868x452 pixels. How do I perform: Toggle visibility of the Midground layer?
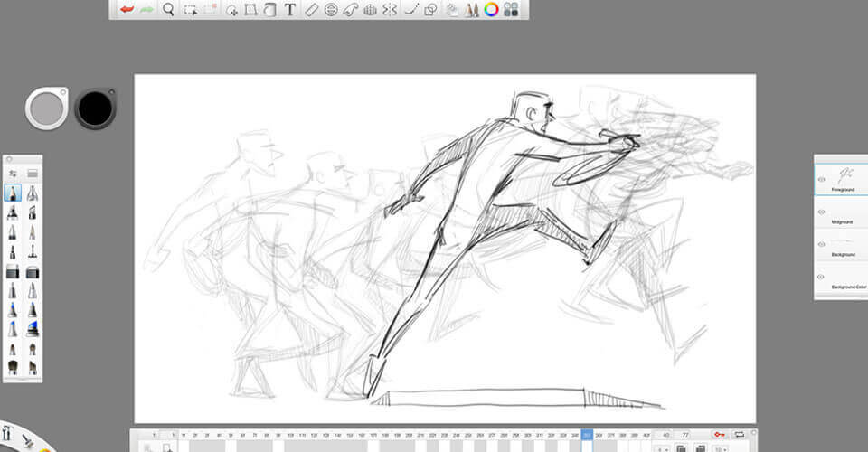pos(822,212)
